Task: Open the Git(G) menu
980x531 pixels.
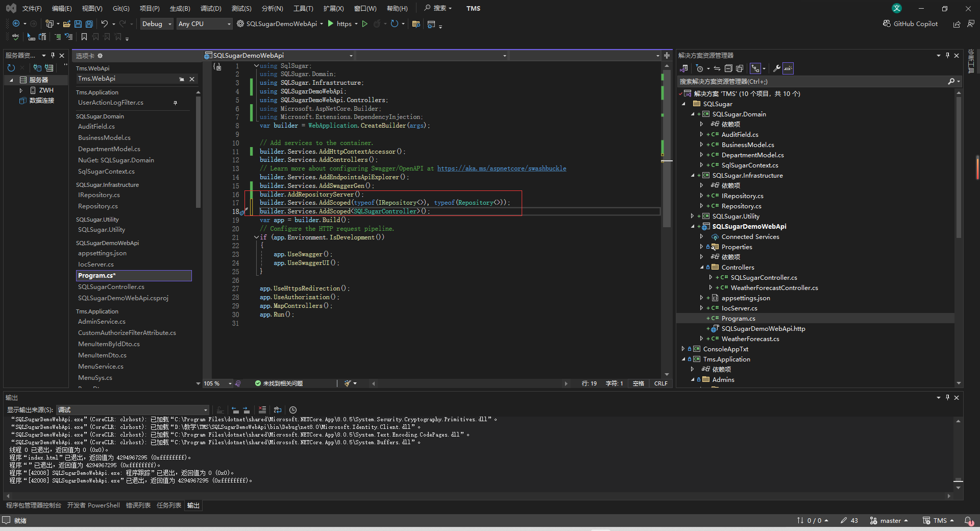Action: [x=121, y=9]
